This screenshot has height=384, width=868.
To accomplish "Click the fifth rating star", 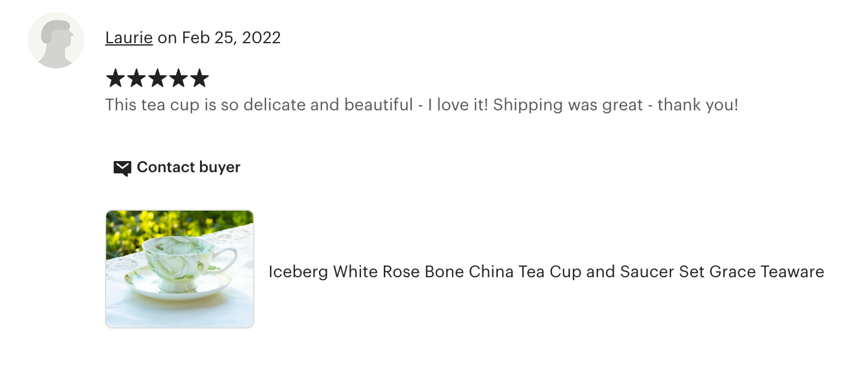I will click(x=199, y=78).
